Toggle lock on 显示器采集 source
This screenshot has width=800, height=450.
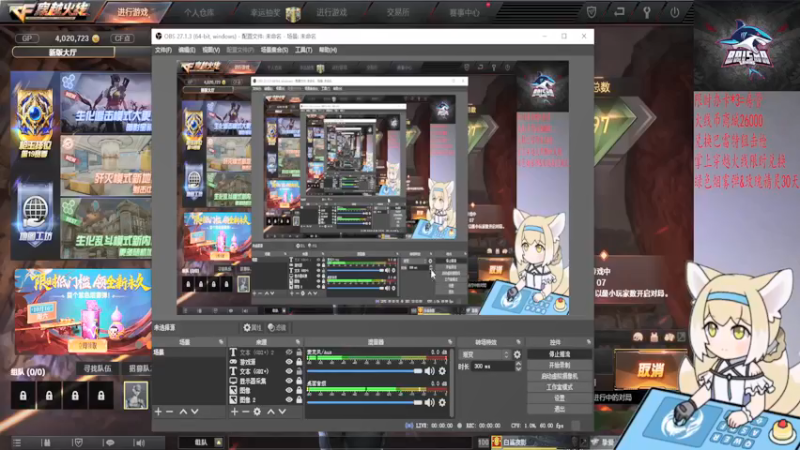coord(299,381)
